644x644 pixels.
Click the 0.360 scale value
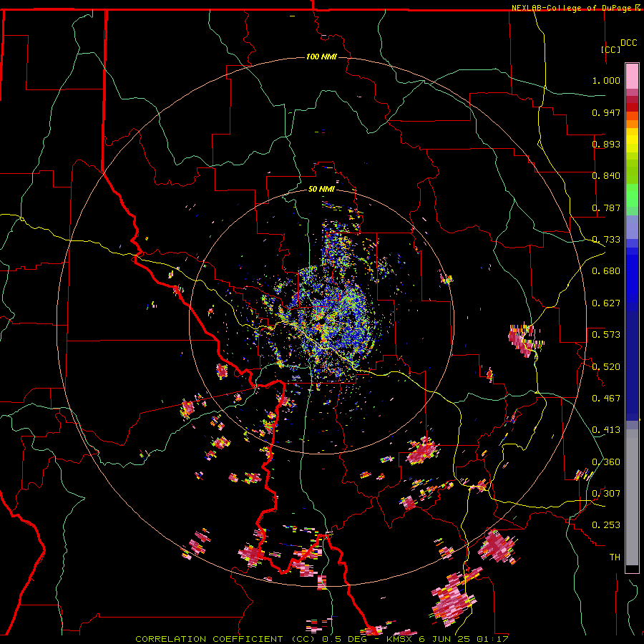coord(606,462)
